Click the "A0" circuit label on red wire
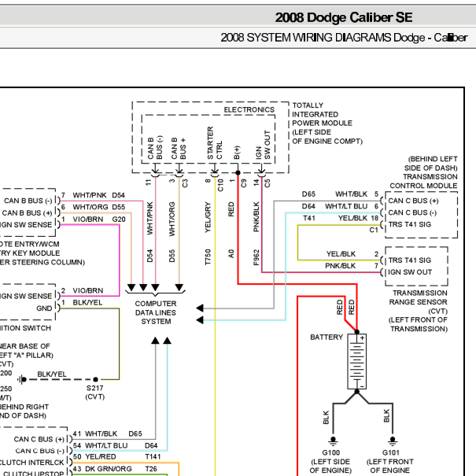Image resolution: width=476 pixels, height=476 pixels. pos(231,254)
